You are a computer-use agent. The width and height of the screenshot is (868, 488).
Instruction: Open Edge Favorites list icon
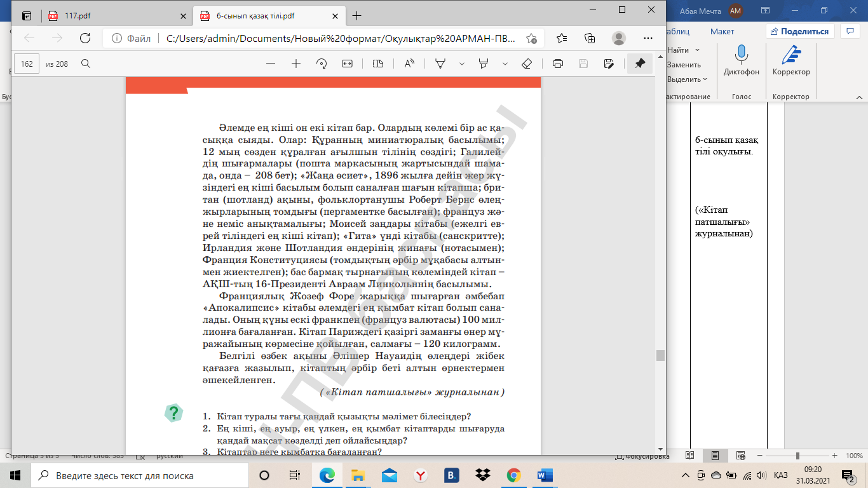click(x=562, y=38)
